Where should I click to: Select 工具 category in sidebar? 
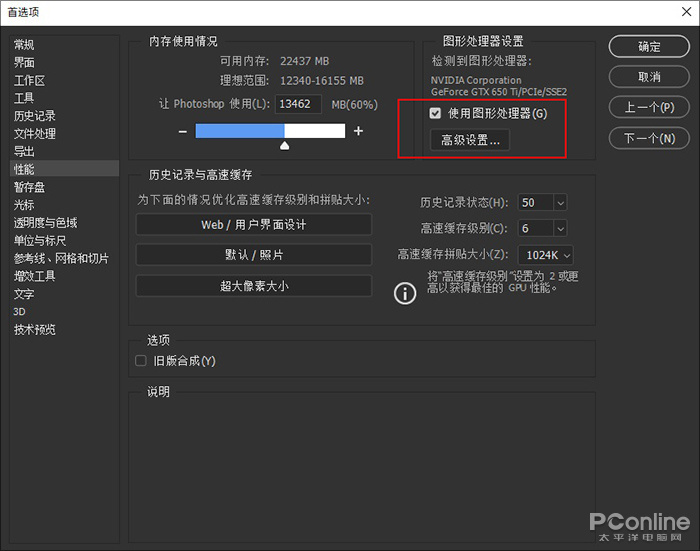pyautogui.click(x=24, y=98)
